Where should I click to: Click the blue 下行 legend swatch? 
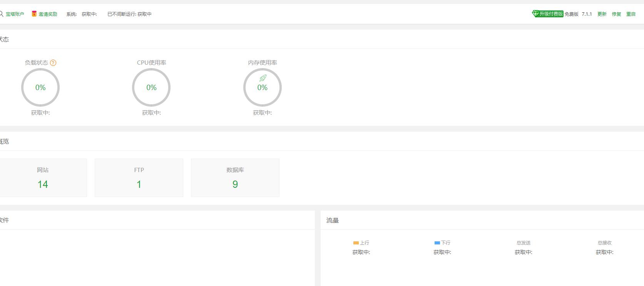coord(437,243)
